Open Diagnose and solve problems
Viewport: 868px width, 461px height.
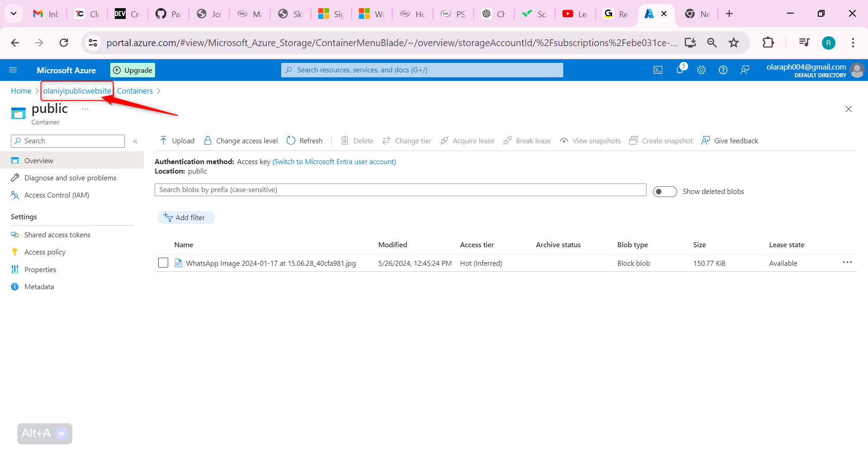[x=70, y=178]
